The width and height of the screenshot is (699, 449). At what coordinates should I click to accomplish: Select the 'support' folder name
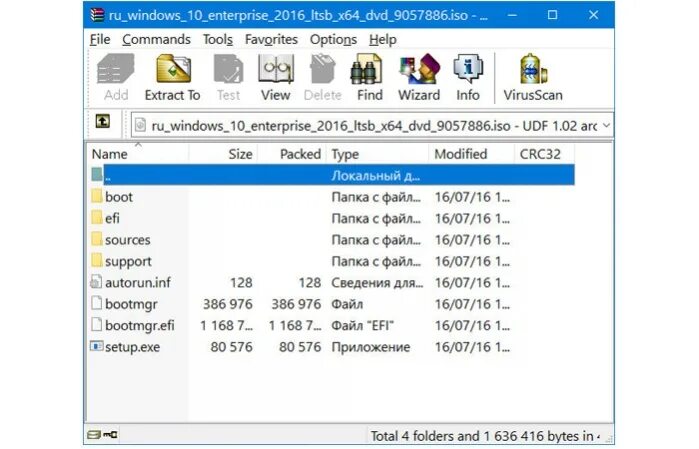(x=128, y=261)
